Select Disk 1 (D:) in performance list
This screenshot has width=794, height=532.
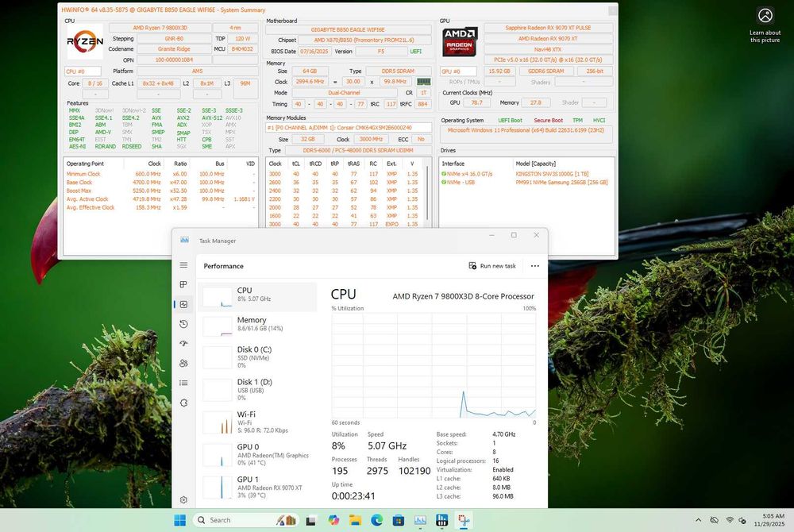coord(258,389)
